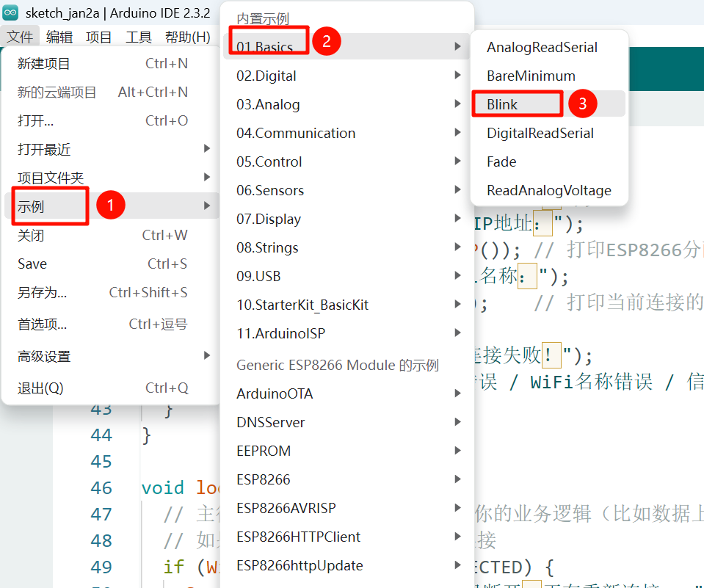Choose 新的云端项目 menu entry

click(111, 92)
